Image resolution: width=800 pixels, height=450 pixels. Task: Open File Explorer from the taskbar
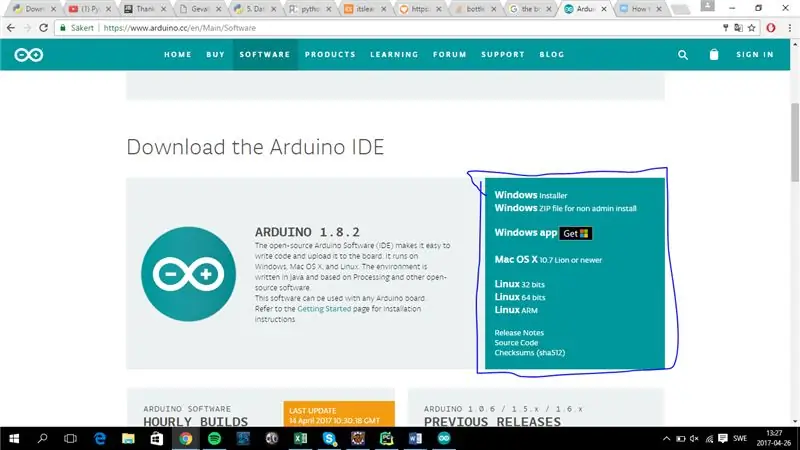[128, 438]
